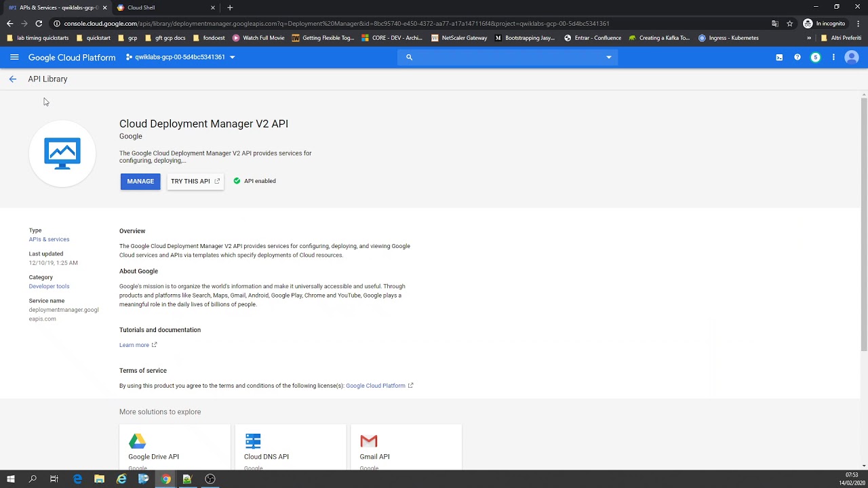Click the Cloud Deployment Manager API logo

point(62,153)
